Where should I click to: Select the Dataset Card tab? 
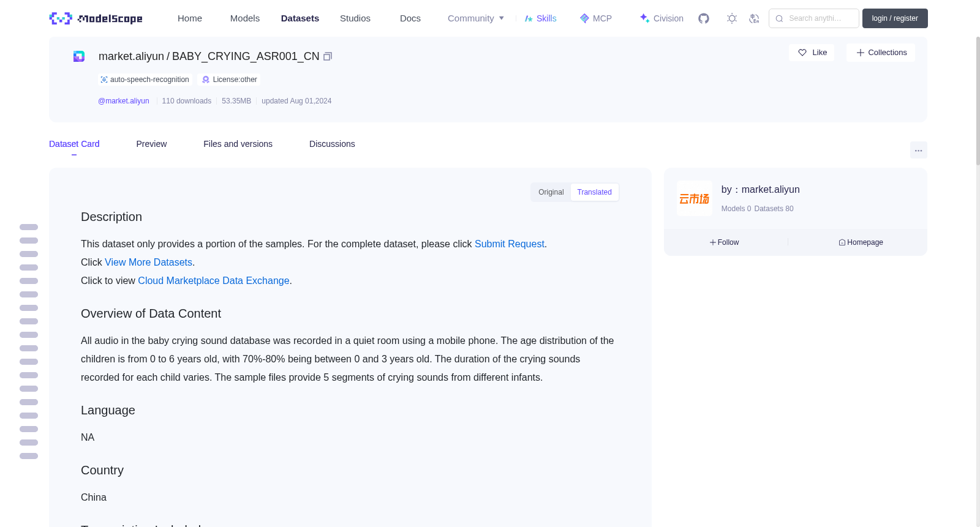tap(74, 144)
